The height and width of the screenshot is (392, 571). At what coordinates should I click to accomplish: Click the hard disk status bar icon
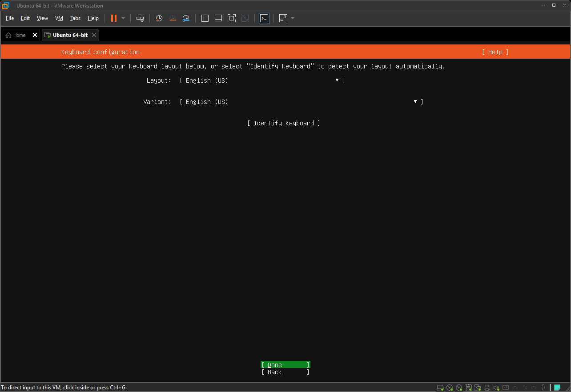(440, 387)
